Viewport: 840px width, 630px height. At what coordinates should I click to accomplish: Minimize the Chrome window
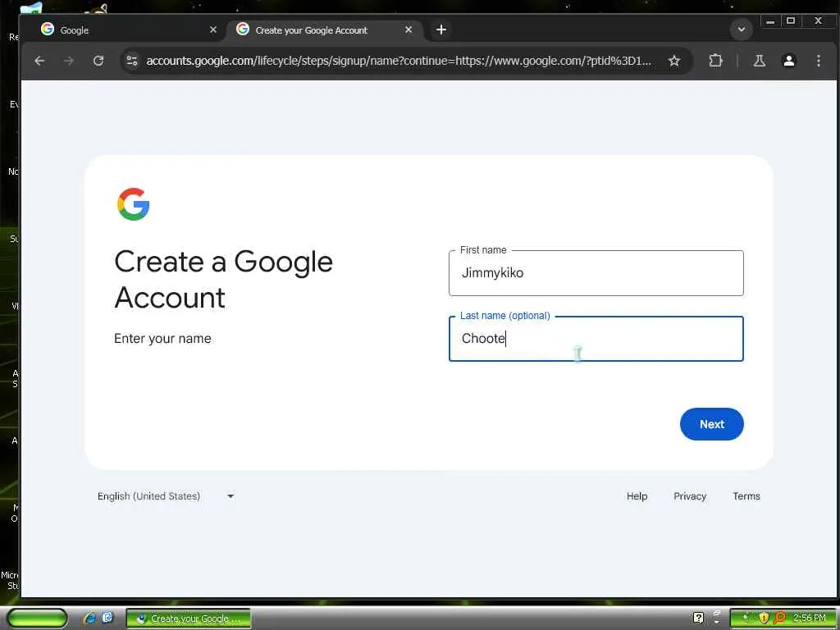769,21
